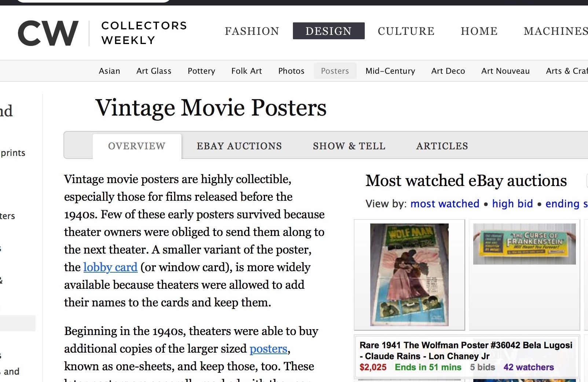The width and height of the screenshot is (588, 382).
Task: View the Articles tab
Action: (442, 146)
